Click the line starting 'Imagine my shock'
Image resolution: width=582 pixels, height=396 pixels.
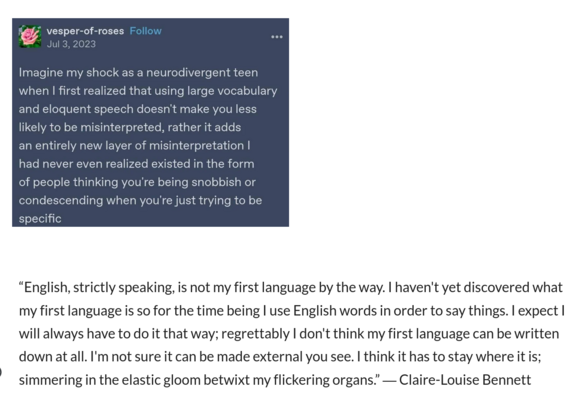coord(138,72)
